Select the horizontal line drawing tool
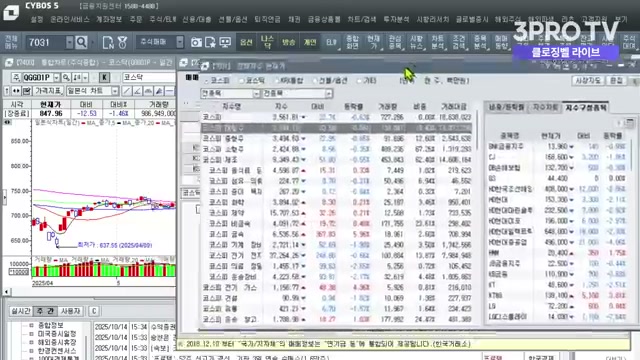 click(169, 91)
